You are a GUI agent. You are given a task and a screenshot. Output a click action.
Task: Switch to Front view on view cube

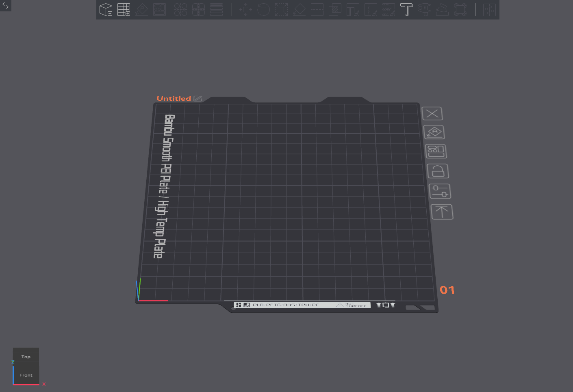click(26, 375)
